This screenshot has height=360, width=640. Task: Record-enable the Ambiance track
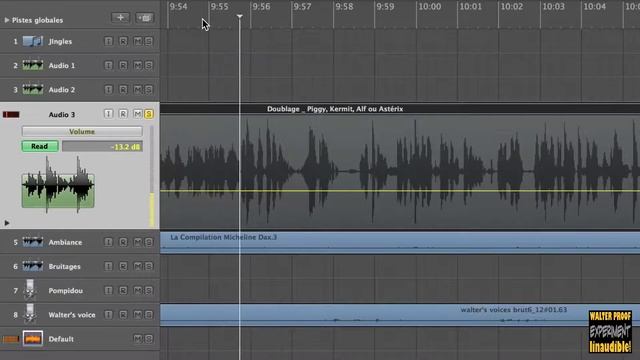123,242
